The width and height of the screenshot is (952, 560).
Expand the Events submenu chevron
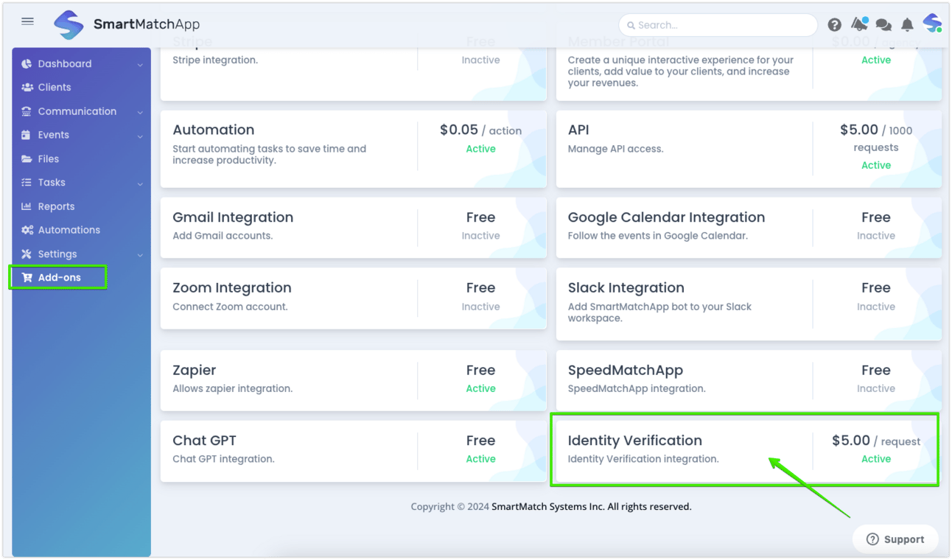[x=140, y=136]
